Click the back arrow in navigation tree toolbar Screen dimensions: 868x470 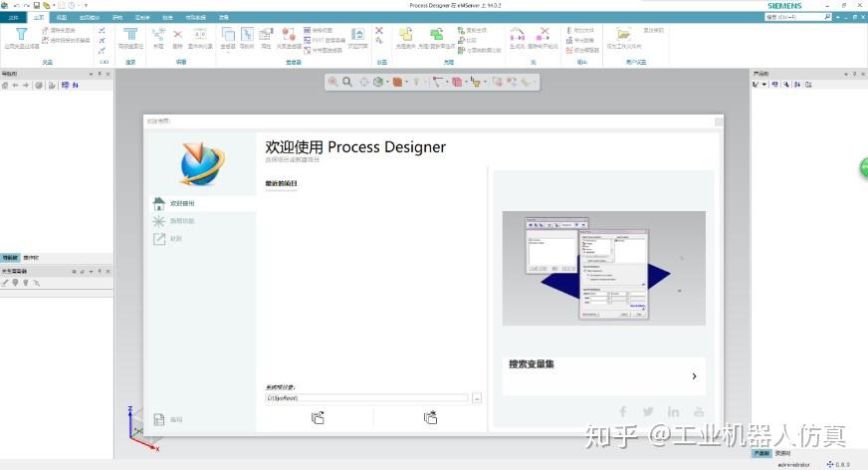pos(16,86)
